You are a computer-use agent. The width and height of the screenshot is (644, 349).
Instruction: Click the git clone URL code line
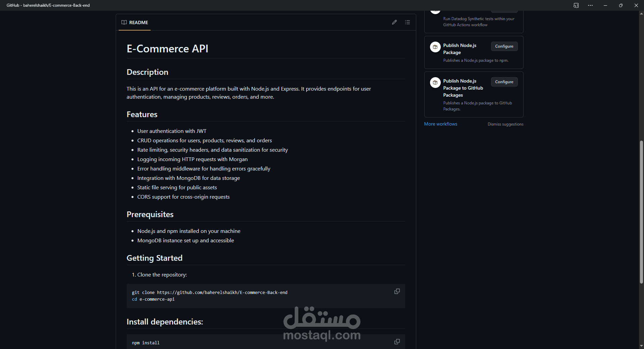pyautogui.click(x=210, y=293)
